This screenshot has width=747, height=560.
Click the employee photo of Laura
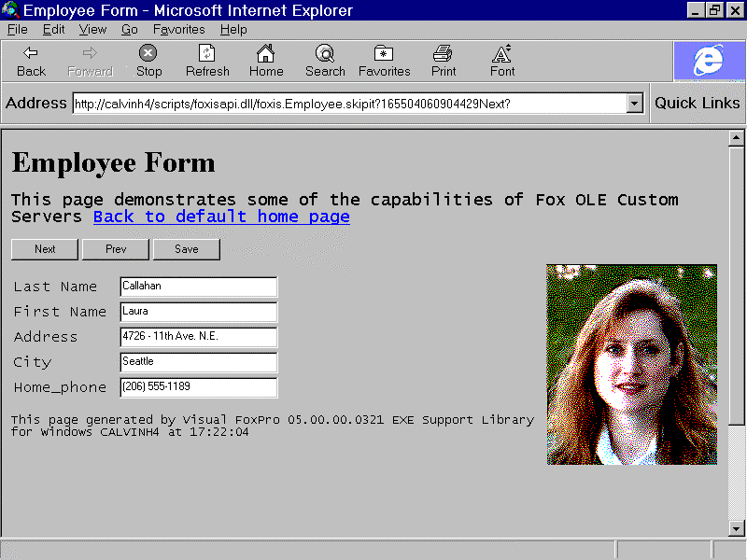point(631,364)
